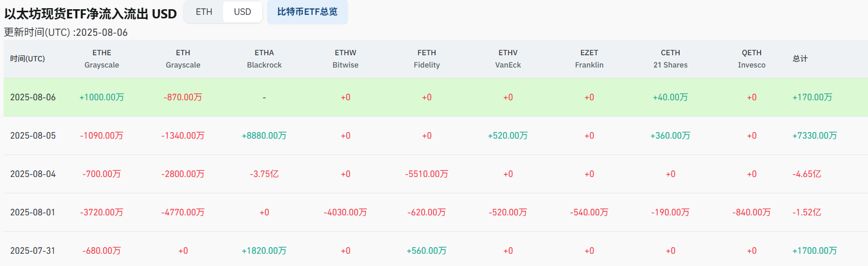This screenshot has width=868, height=266.
Task: Click the -4.65亿 total outflow value
Action: (x=807, y=174)
